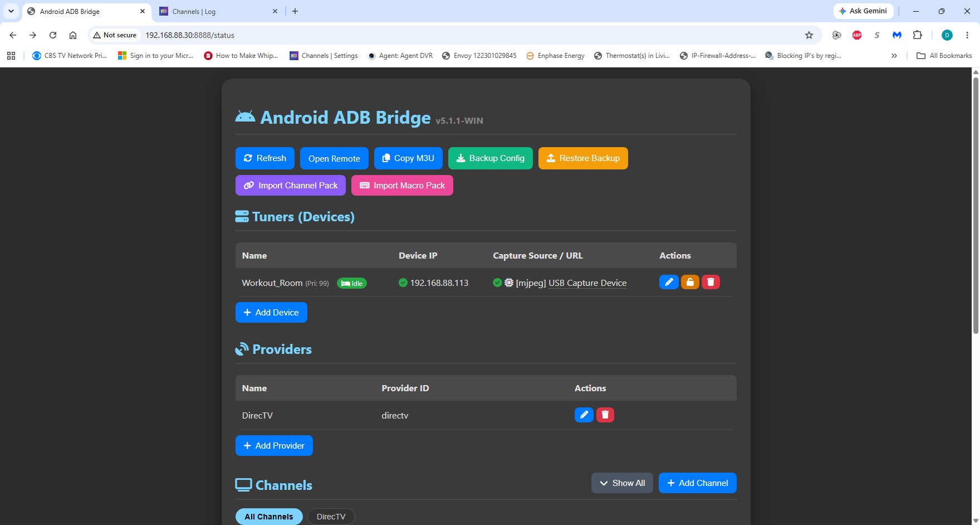This screenshot has height=525, width=980.
Task: Click the Ask Gemini button
Action: [864, 11]
